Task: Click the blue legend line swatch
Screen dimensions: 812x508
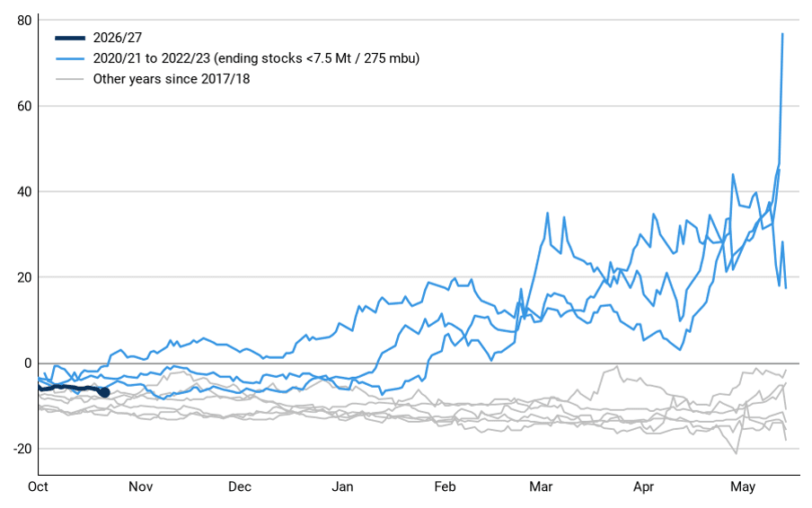Action: click(x=70, y=58)
